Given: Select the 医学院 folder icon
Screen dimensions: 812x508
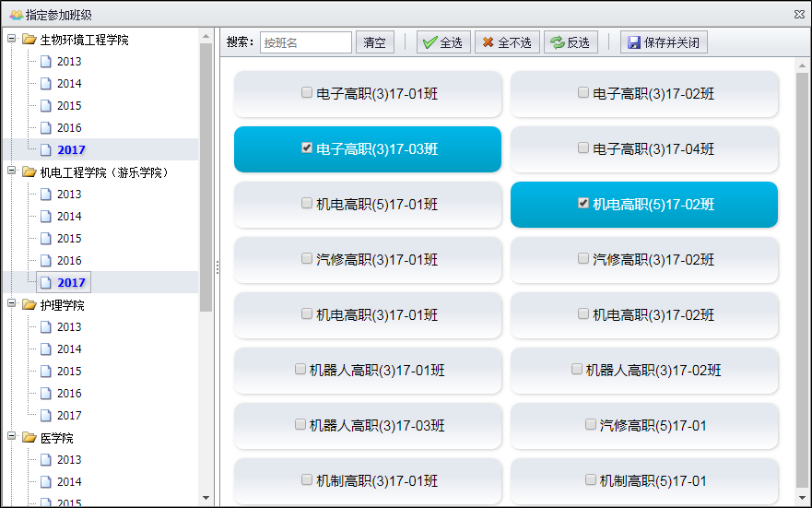Looking at the screenshot, I should pyautogui.click(x=29, y=438).
